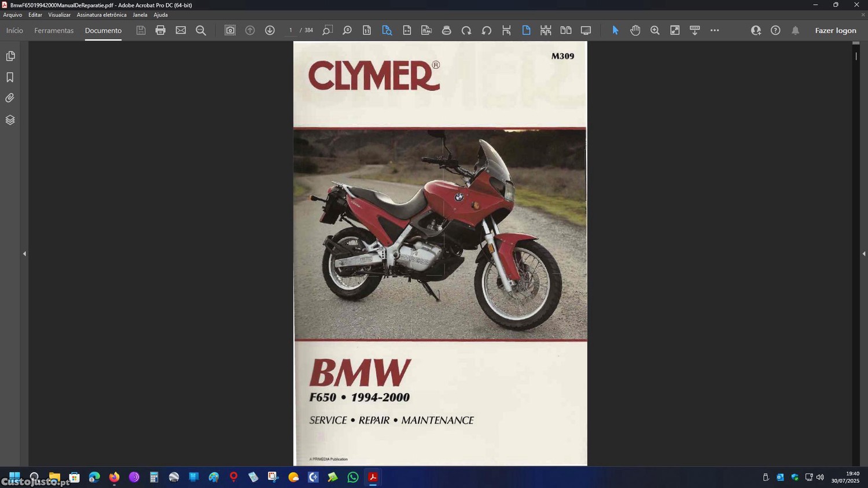Rotate the page clockwise
Viewport: 868px width, 488px height.
pyautogui.click(x=466, y=30)
